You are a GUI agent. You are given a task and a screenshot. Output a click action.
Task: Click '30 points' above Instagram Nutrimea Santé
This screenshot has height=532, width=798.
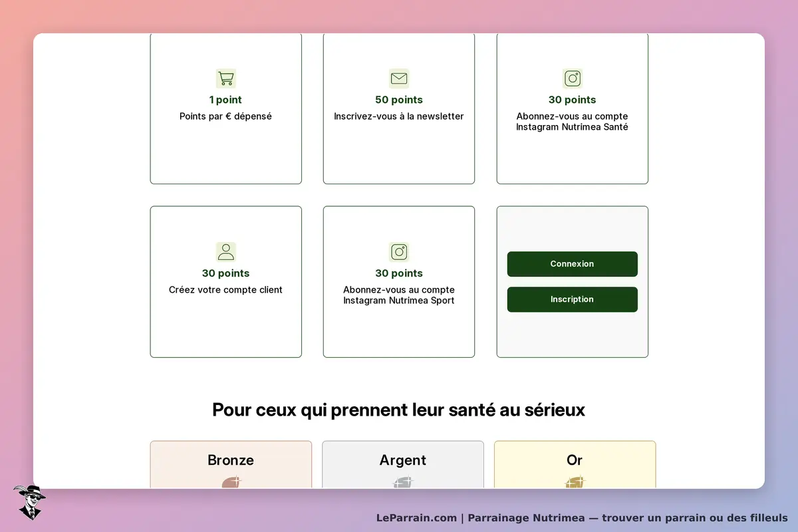[x=573, y=100]
